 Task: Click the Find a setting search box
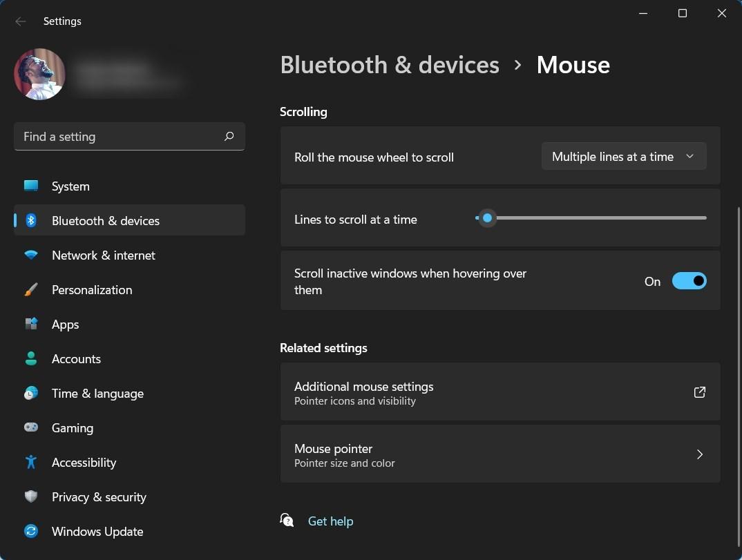pyautogui.click(x=121, y=137)
